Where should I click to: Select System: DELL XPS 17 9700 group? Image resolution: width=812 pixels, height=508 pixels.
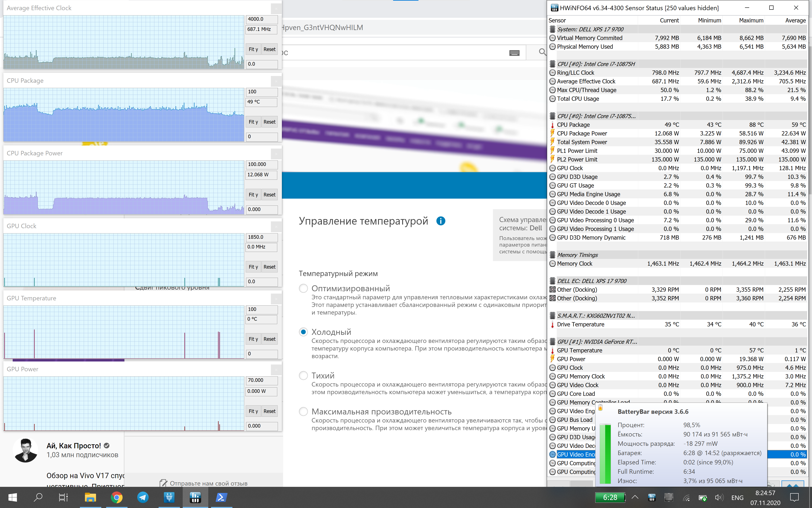coord(678,29)
